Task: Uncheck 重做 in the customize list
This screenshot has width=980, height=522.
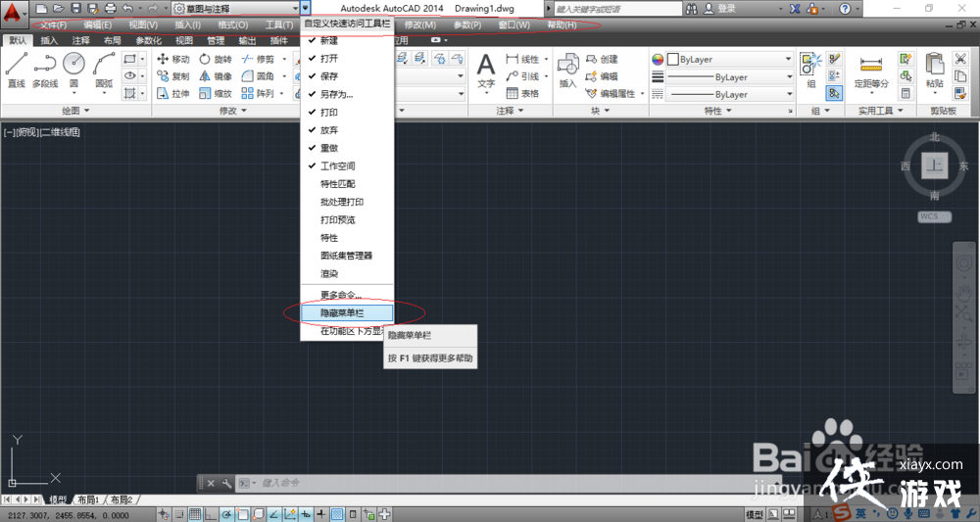Action: coord(348,148)
